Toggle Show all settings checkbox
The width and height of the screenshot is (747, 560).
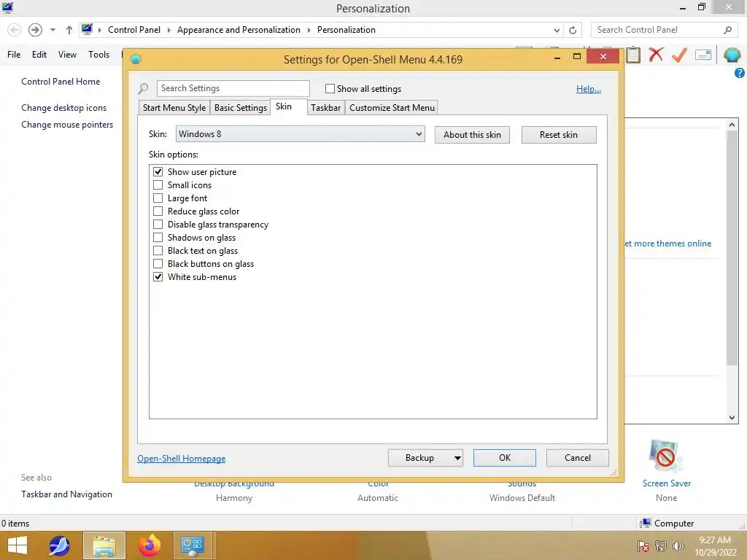330,88
